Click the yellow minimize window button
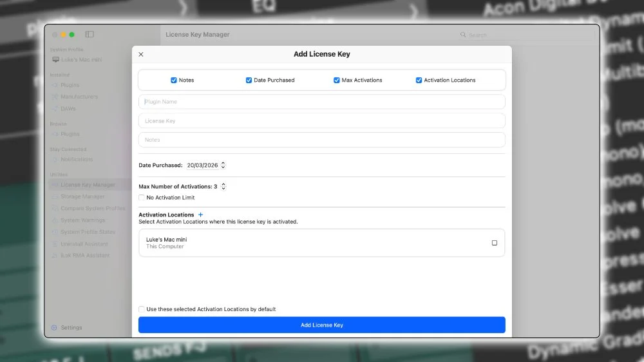The width and height of the screenshot is (644, 362). coord(63,35)
